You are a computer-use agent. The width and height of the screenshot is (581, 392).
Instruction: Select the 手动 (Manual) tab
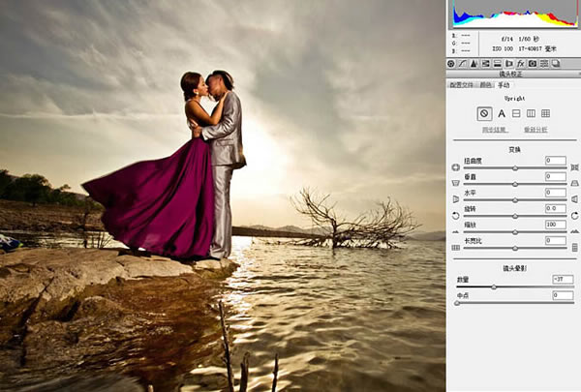[x=504, y=85]
